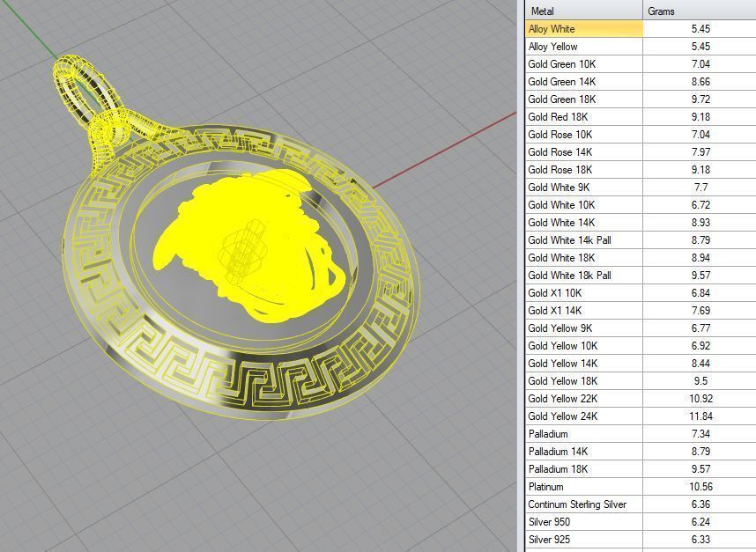Select the Gold X1 14K row
The image size is (756, 552).
point(641,310)
